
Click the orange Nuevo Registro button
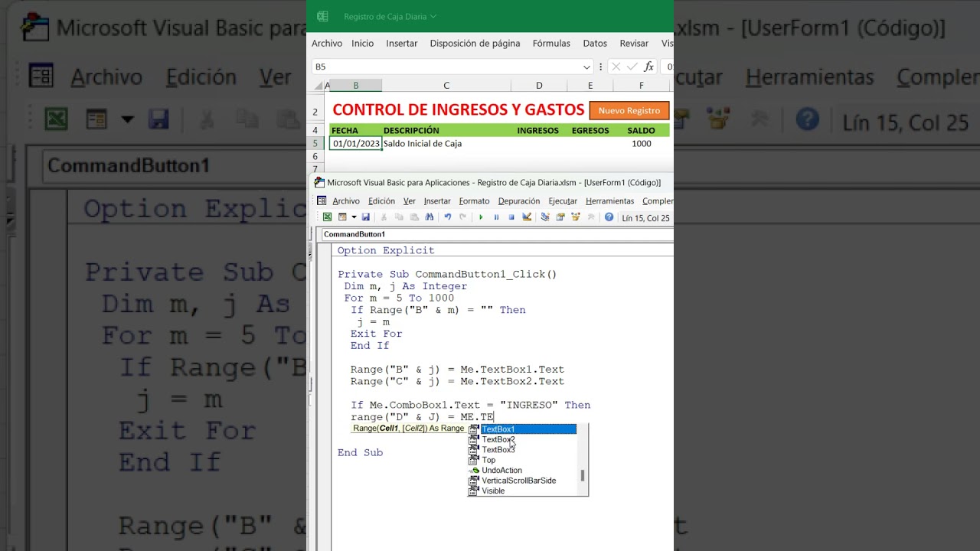point(629,110)
